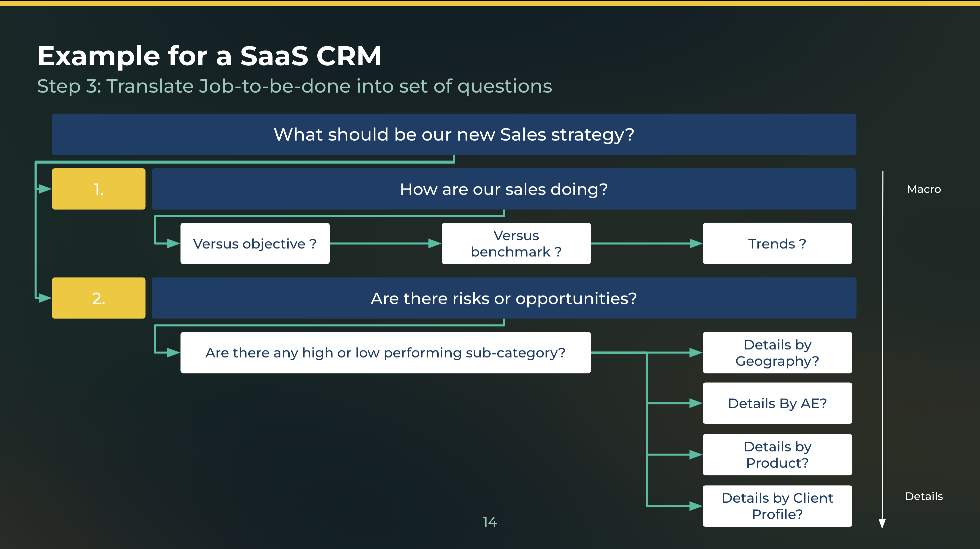Click arrowhead pointing to 'Versus benchmark ?' box
980x549 pixels.
(x=434, y=243)
